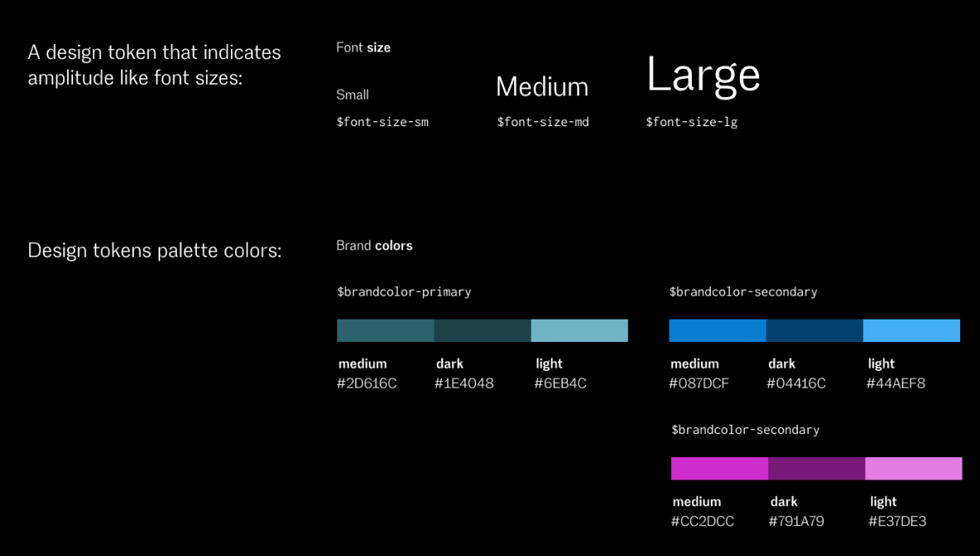Select the medium magenta swatch above #CC2DCC
980x556 pixels.
click(719, 468)
